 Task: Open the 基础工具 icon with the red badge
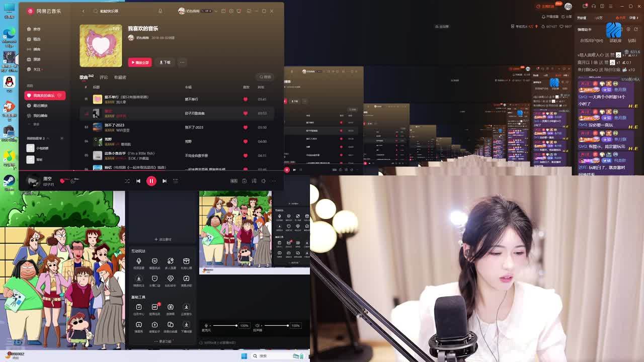pyautogui.click(x=155, y=308)
